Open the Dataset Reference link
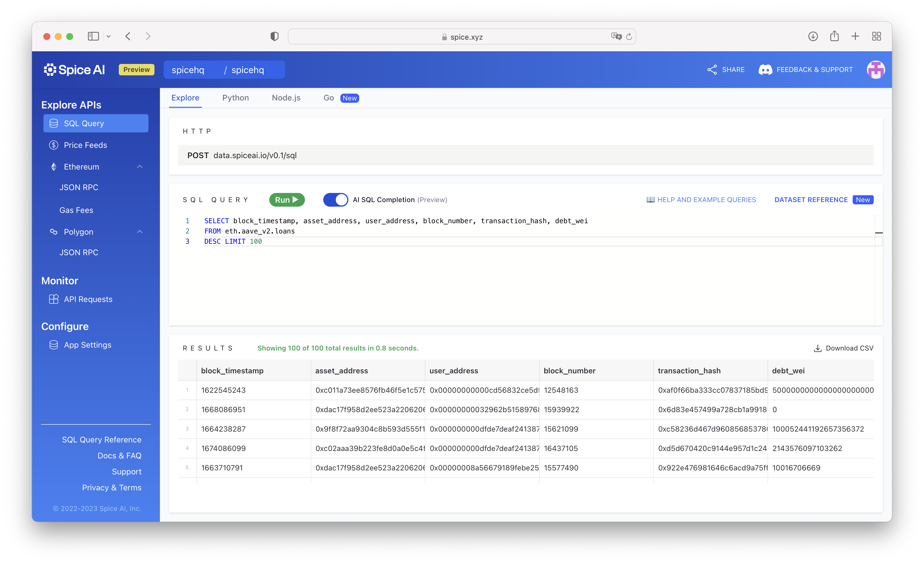924x564 pixels. click(x=811, y=200)
